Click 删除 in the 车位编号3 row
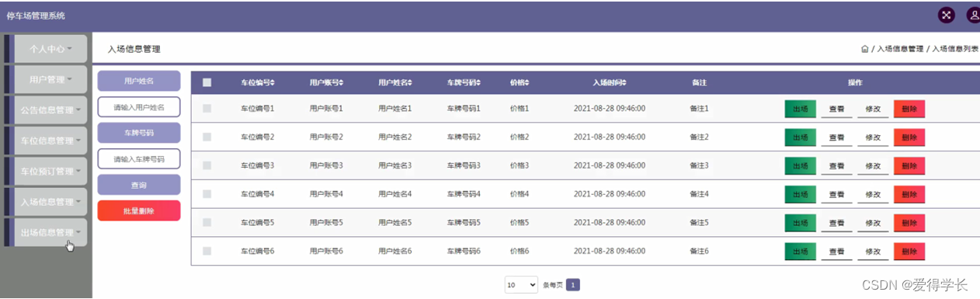The width and height of the screenshot is (980, 299). coord(909,165)
